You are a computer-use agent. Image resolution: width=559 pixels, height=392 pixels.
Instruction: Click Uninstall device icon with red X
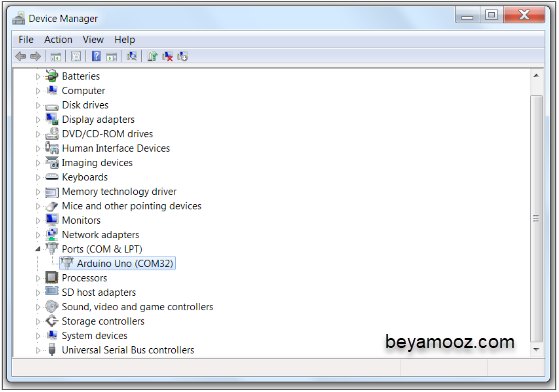pyautogui.click(x=168, y=56)
